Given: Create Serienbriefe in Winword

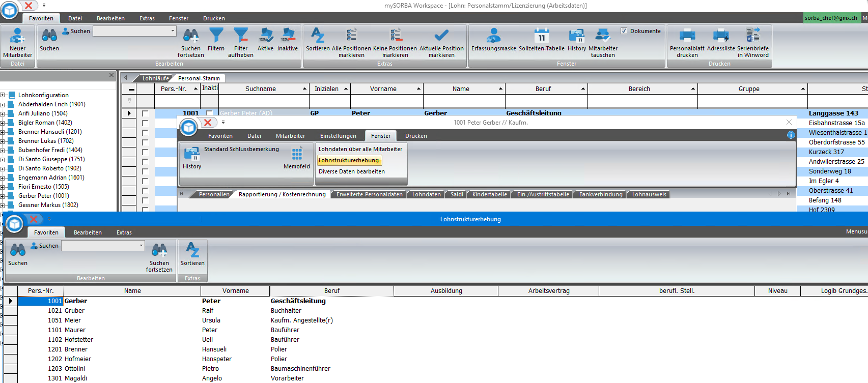Looking at the screenshot, I should pos(753,43).
